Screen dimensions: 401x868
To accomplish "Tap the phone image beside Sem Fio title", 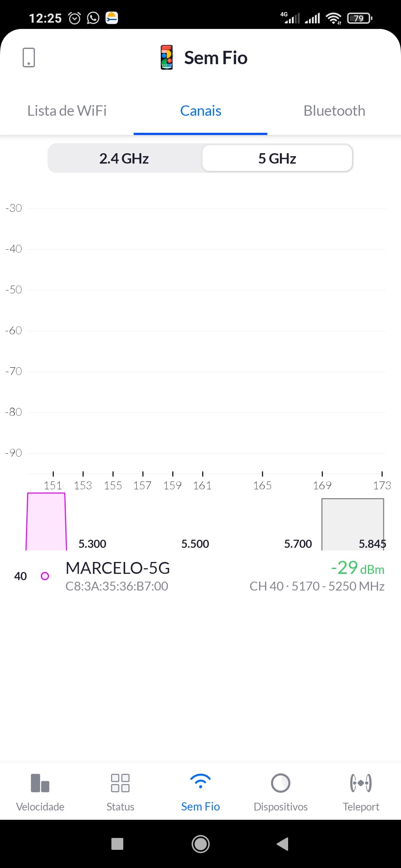I will [x=167, y=57].
